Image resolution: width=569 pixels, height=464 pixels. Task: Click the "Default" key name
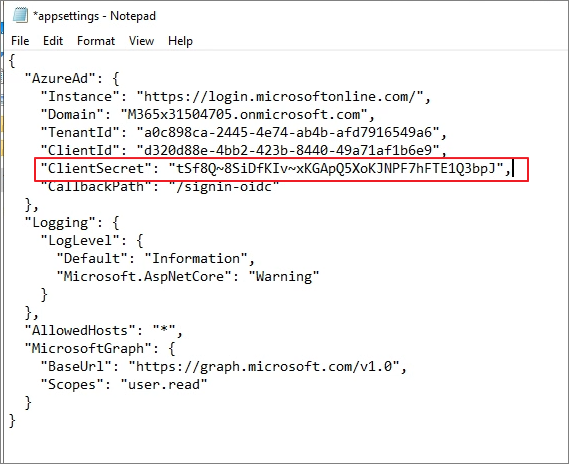click(x=92, y=258)
